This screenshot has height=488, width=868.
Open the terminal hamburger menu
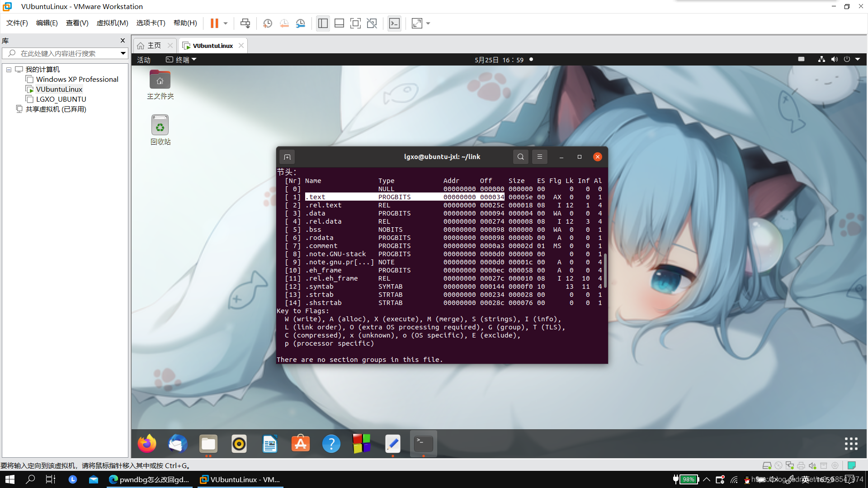(540, 157)
